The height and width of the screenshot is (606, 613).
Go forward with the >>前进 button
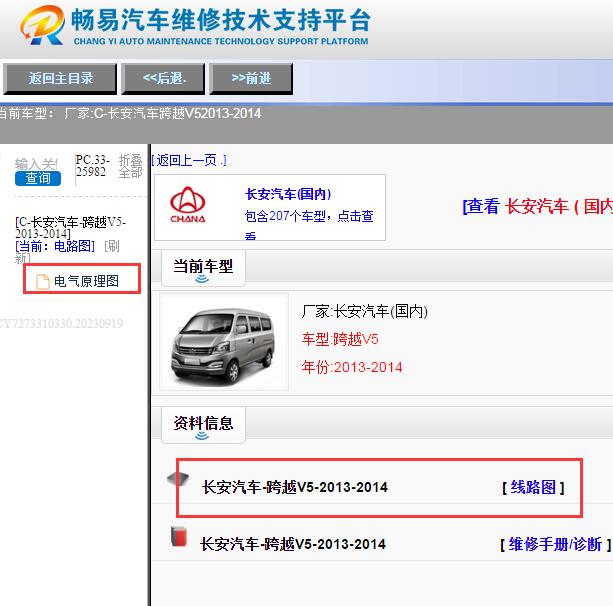[251, 79]
